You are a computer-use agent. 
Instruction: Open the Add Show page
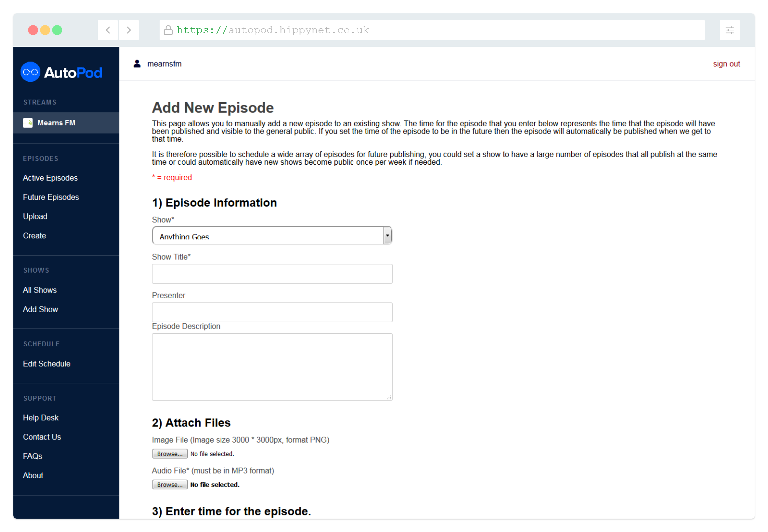(x=40, y=309)
